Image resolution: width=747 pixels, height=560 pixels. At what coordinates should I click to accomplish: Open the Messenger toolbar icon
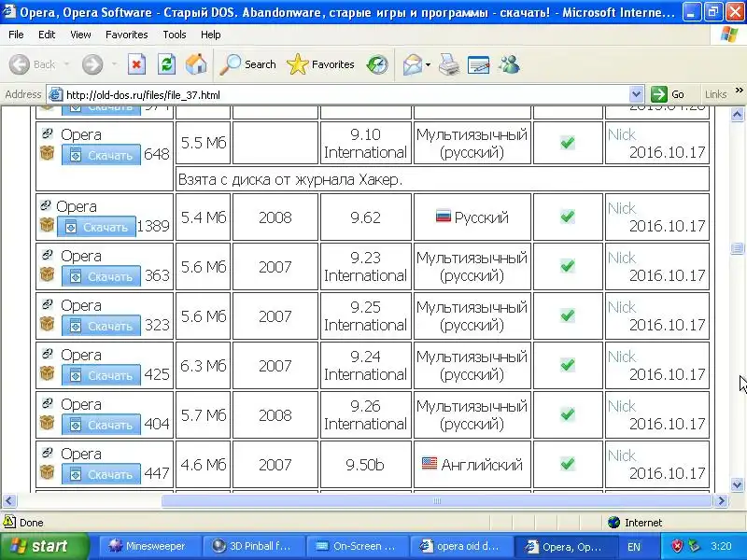pyautogui.click(x=509, y=64)
